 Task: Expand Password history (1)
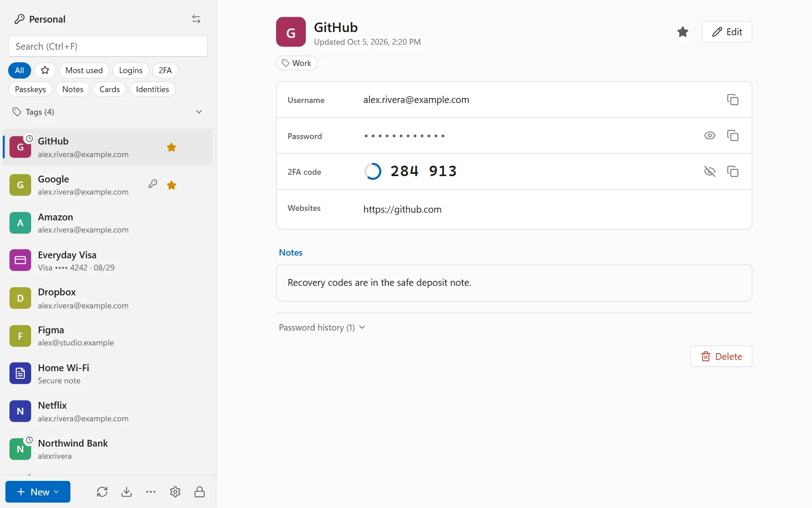(x=322, y=328)
